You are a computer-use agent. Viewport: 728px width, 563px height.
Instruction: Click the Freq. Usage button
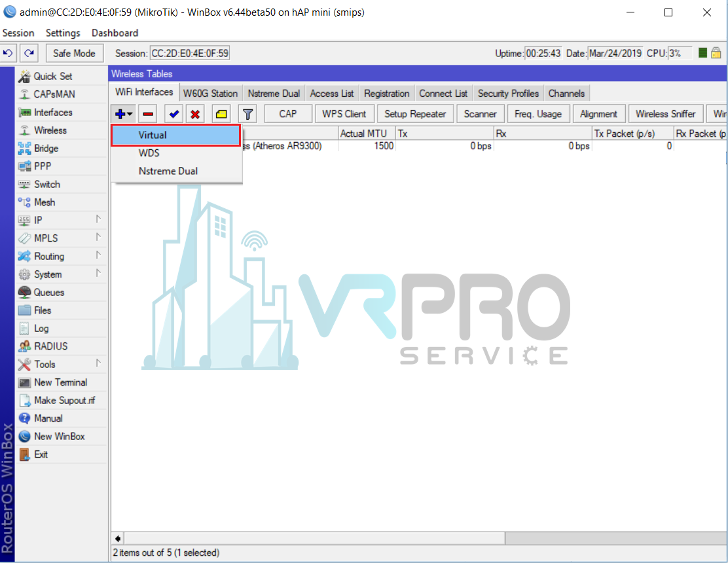[x=538, y=114]
